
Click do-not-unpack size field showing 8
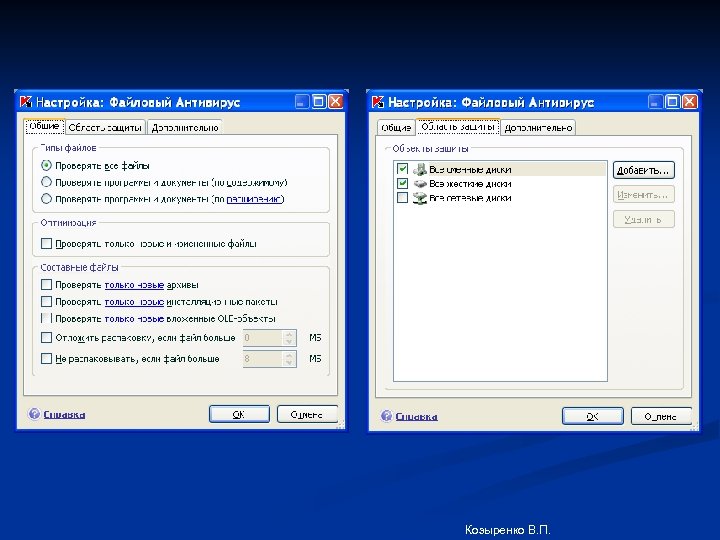point(263,359)
